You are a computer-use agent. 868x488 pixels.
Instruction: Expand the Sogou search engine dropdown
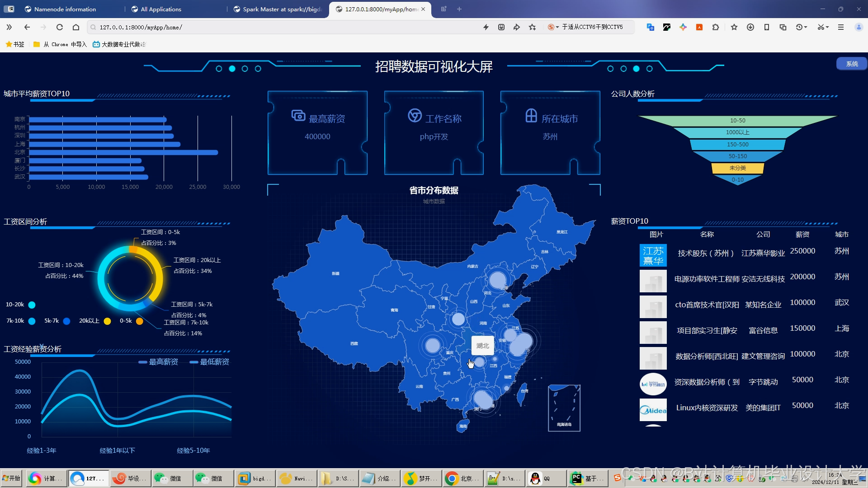pyautogui.click(x=557, y=27)
